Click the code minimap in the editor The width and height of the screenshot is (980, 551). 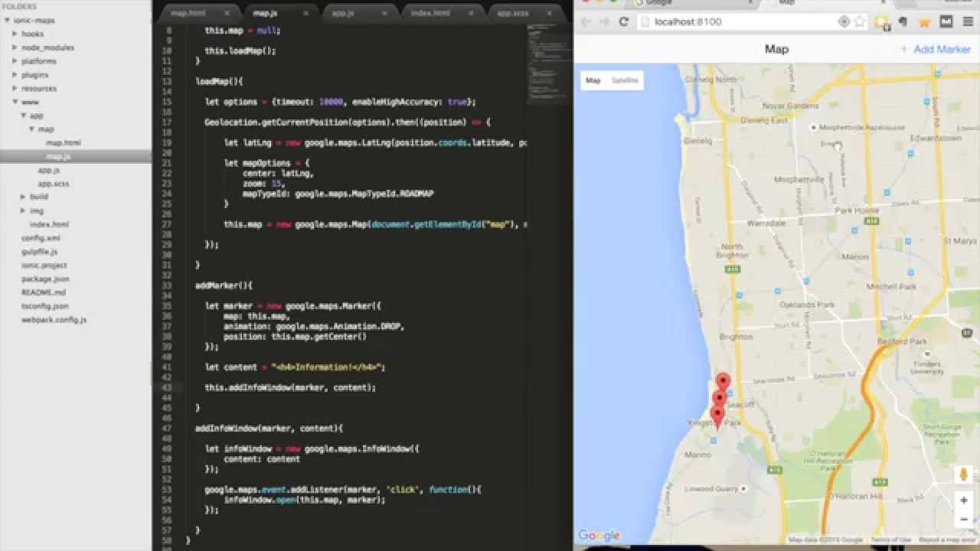coord(548,65)
